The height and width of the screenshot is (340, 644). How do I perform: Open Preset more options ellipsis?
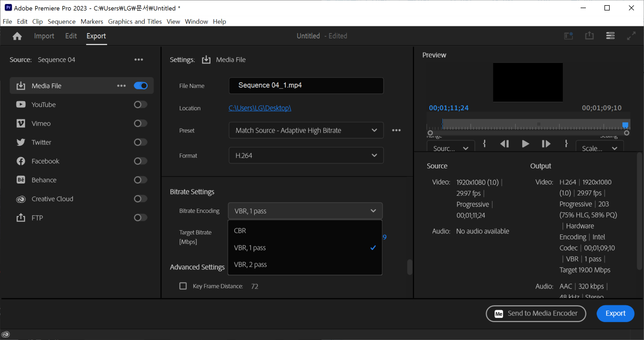[396, 130]
